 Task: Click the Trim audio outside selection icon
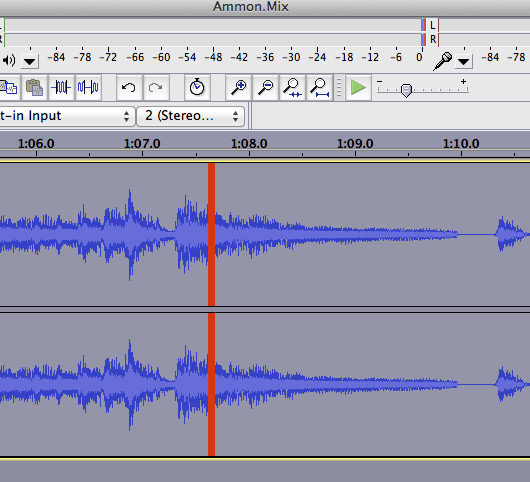tap(61, 88)
